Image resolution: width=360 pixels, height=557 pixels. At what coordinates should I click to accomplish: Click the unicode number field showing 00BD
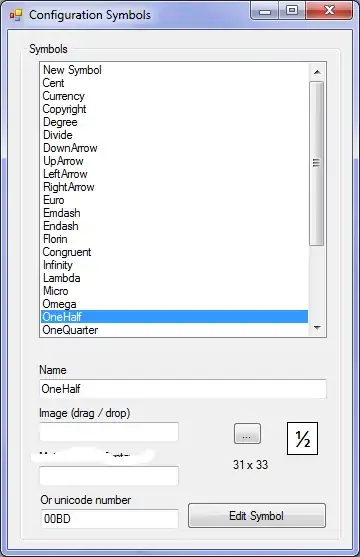click(109, 519)
